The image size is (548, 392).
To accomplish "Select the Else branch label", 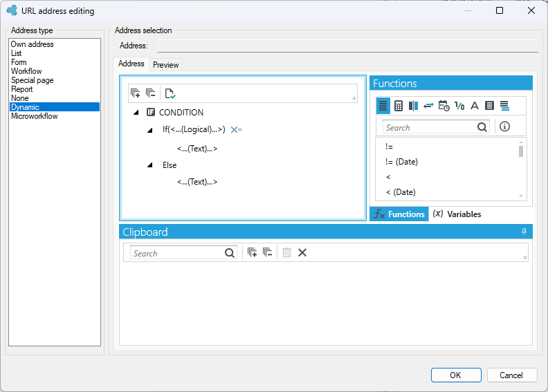I will coord(170,165).
